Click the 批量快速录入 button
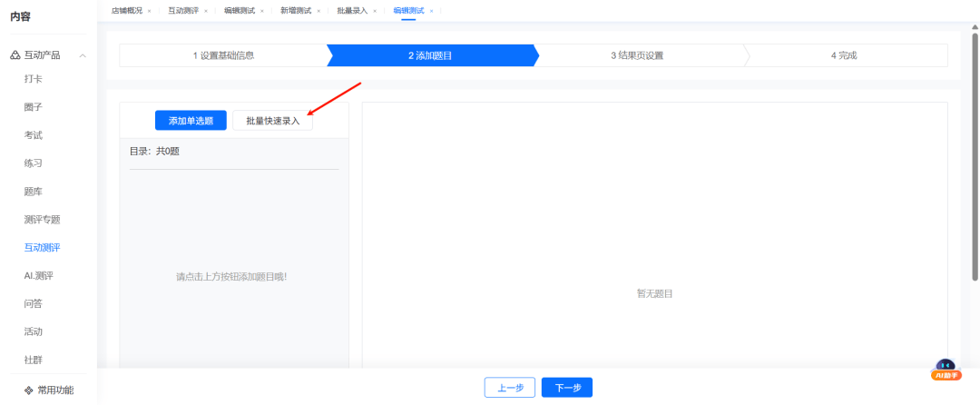This screenshot has height=405, width=980. tap(272, 121)
